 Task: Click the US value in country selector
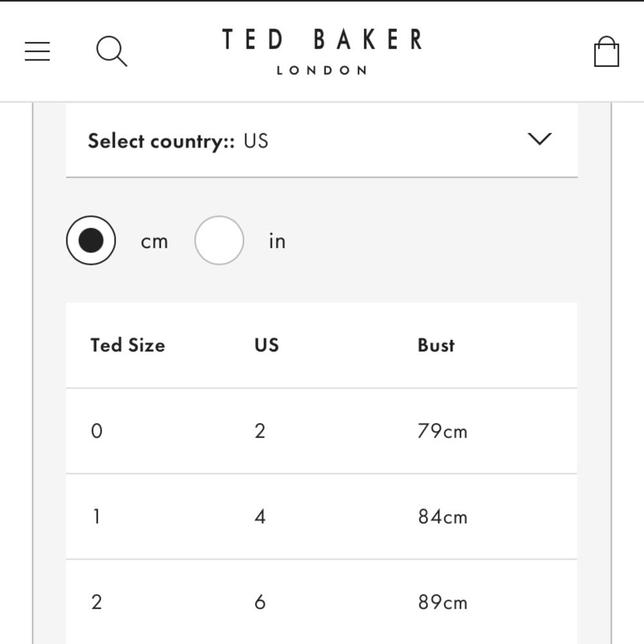tap(256, 141)
